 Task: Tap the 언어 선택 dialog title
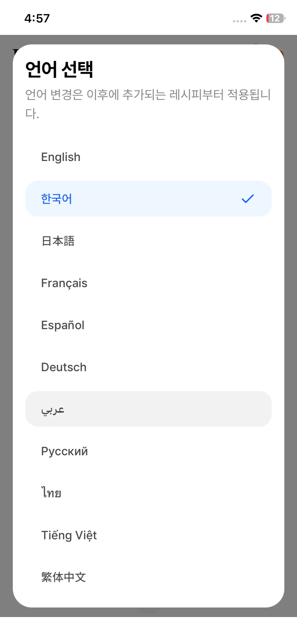[59, 69]
